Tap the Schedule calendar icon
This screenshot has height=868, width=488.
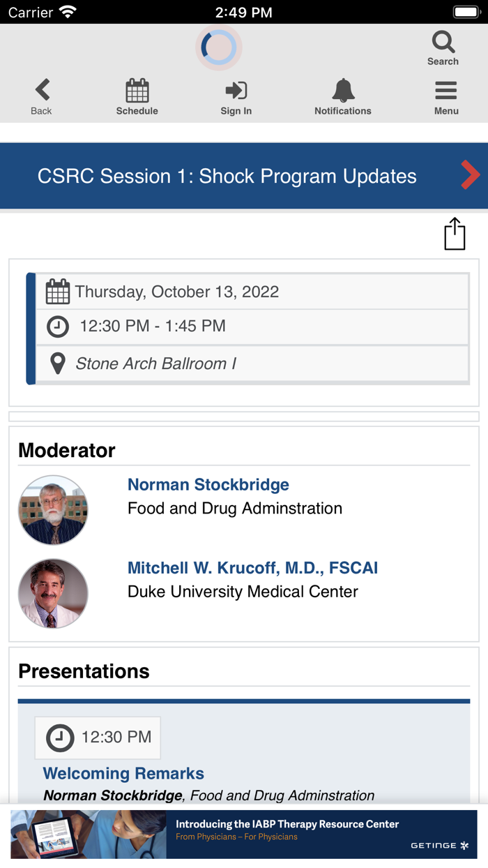[137, 91]
